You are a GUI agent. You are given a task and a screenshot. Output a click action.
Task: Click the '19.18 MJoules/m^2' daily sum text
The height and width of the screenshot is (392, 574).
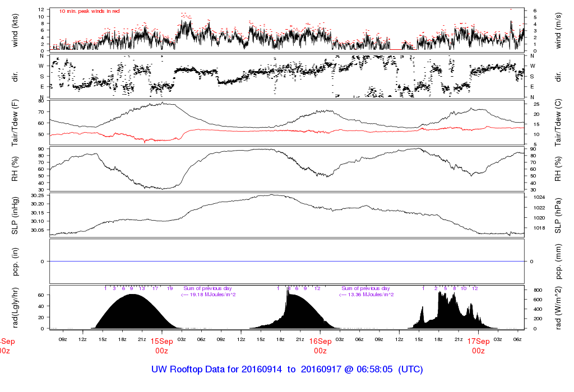212,295
